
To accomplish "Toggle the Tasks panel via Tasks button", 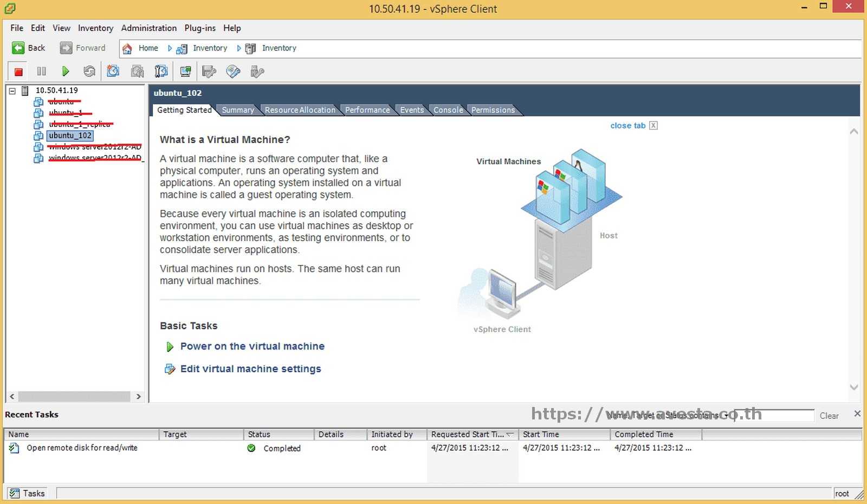I will pos(27,493).
